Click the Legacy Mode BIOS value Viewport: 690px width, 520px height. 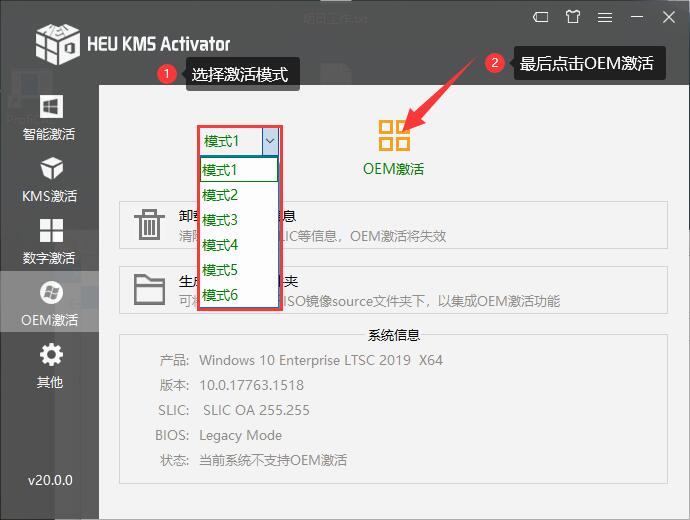240,436
